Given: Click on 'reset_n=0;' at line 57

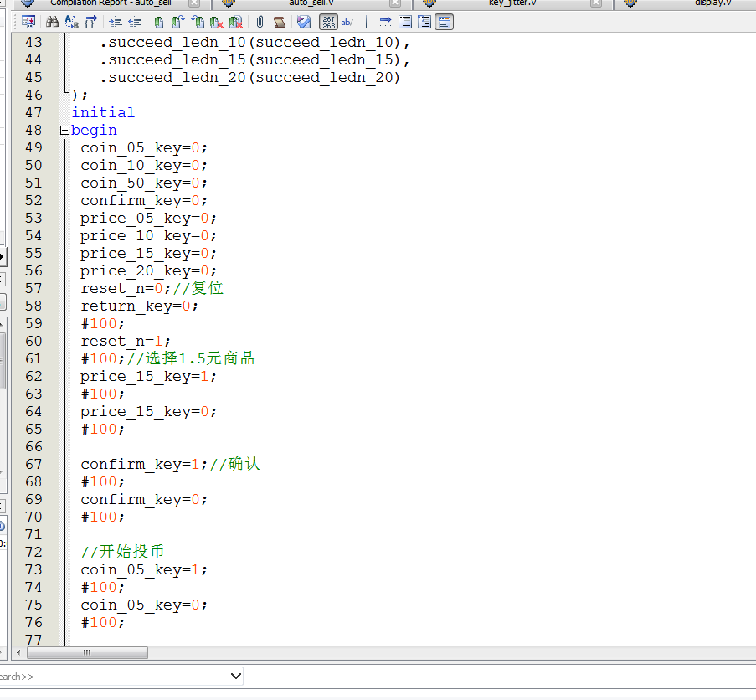Looking at the screenshot, I should pos(126,288).
